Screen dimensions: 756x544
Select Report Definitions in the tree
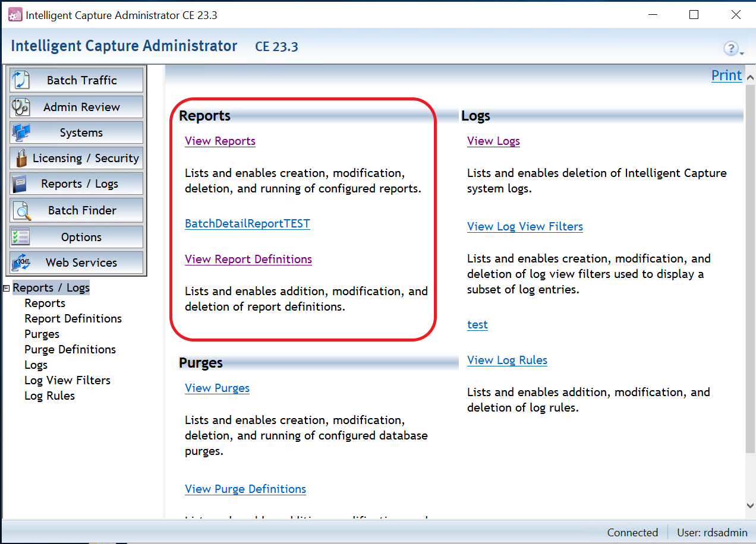coord(73,319)
